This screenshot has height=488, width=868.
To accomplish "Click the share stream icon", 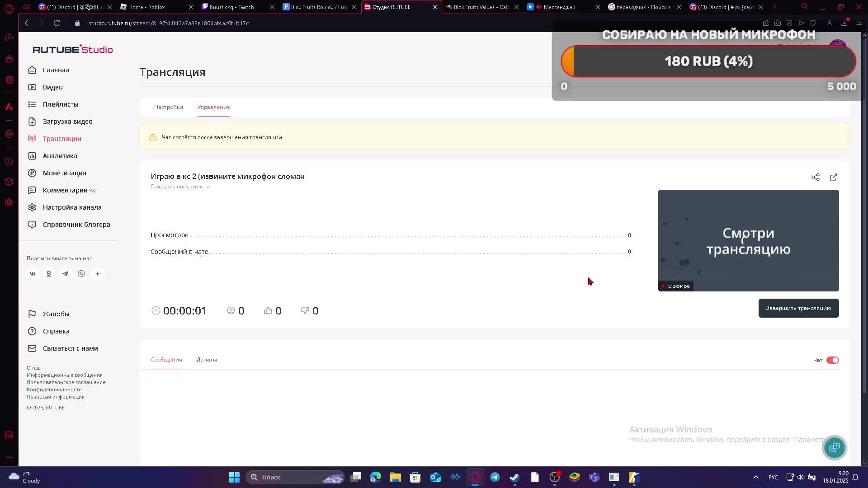I will 815,177.
